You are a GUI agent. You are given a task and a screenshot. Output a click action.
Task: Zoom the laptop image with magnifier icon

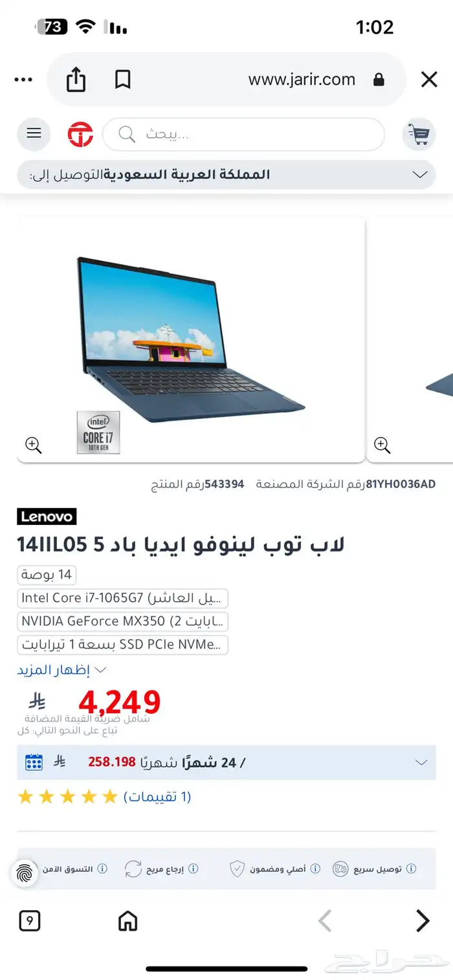(34, 445)
